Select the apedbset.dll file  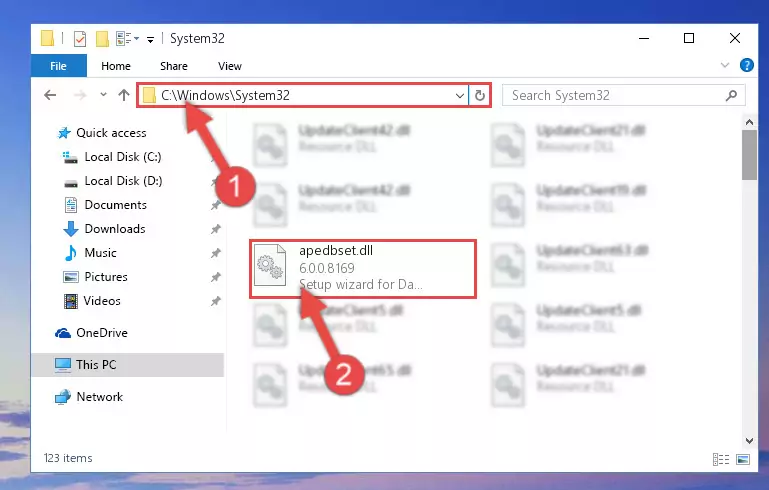(363, 268)
